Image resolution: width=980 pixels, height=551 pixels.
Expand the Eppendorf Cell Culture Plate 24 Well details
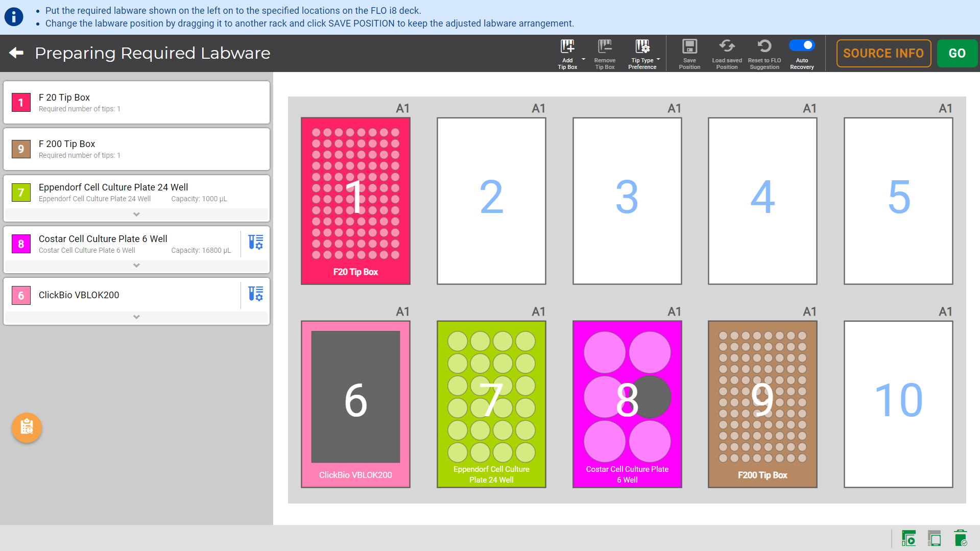[x=136, y=214]
